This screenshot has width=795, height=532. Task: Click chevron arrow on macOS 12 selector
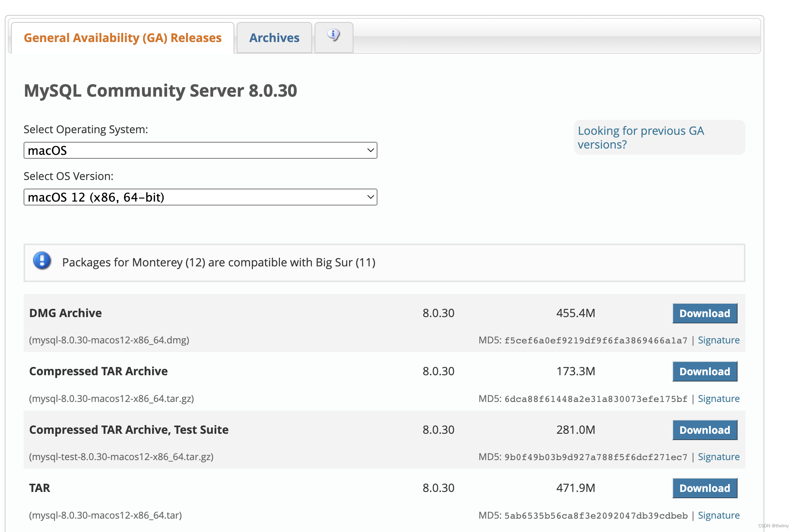coord(370,197)
